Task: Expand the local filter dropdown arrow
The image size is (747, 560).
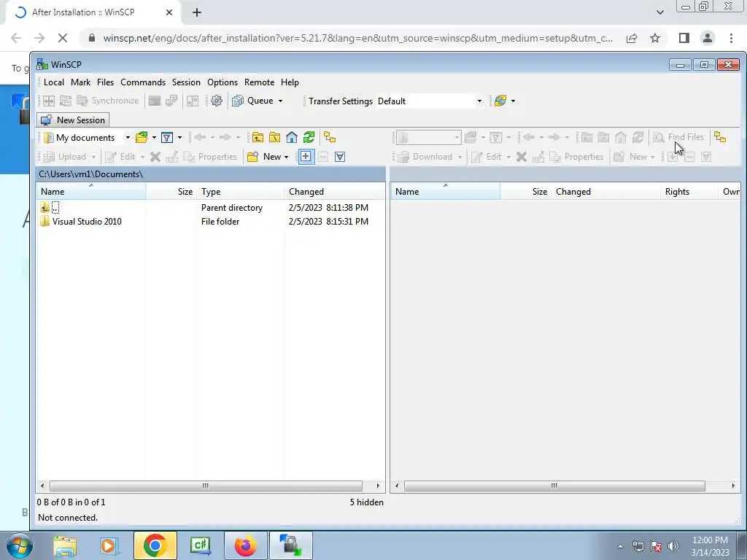Action: (x=179, y=138)
